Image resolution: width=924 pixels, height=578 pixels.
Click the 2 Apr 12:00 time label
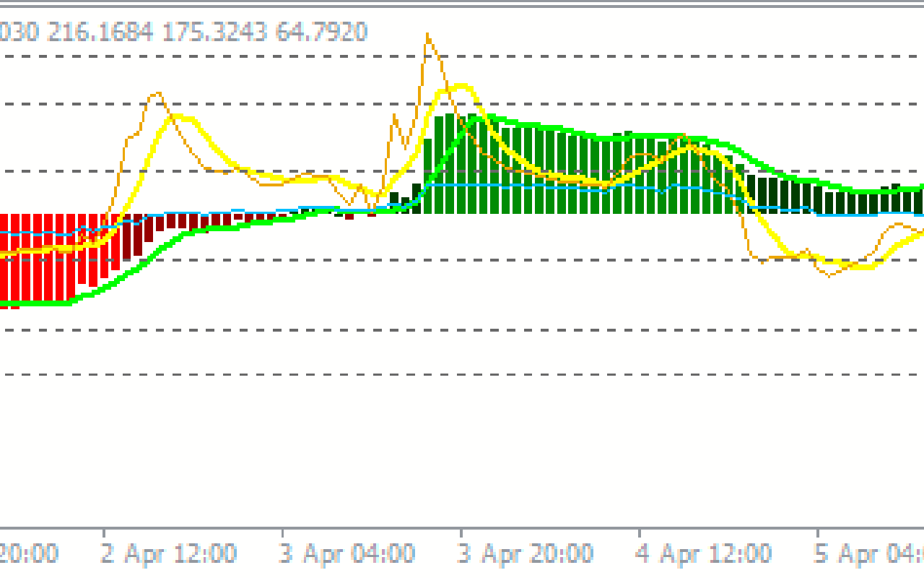coord(170,554)
